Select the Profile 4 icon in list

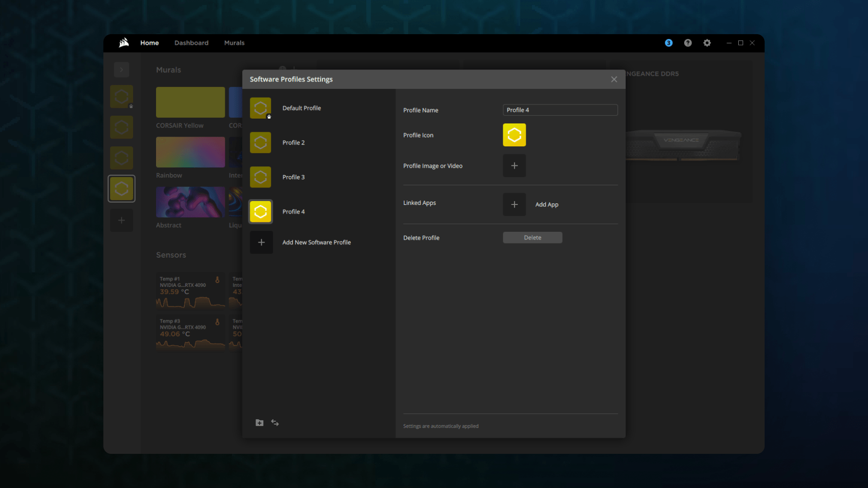click(260, 212)
